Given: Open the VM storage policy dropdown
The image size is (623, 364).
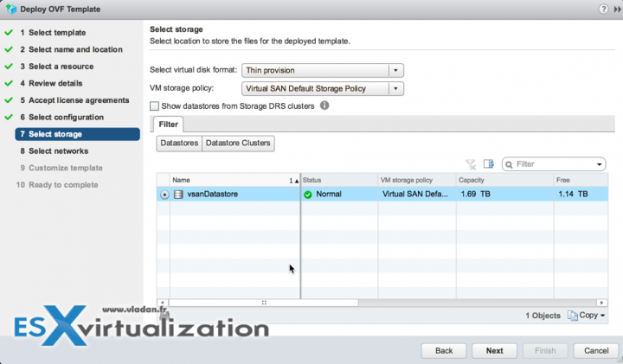Looking at the screenshot, I should tap(395, 88).
